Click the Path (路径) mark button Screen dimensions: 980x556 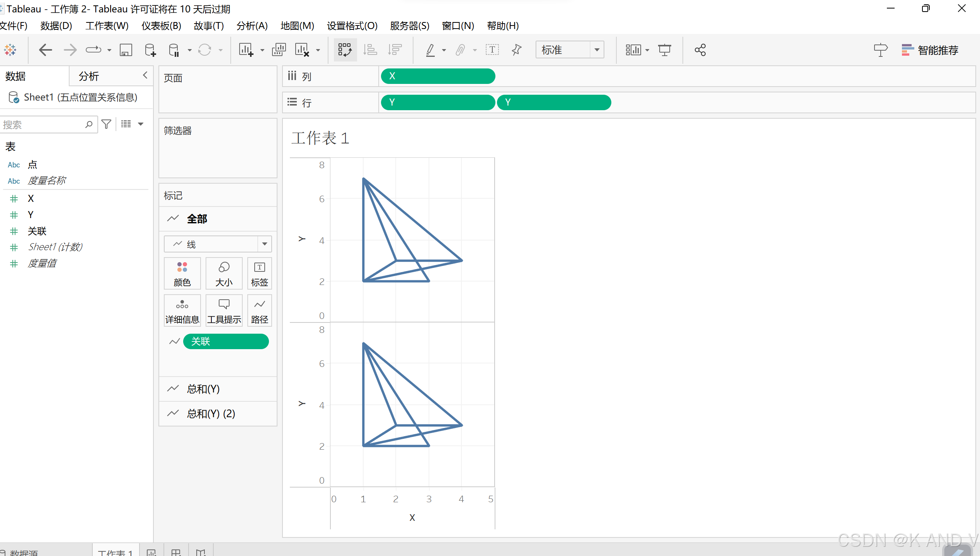pyautogui.click(x=259, y=310)
